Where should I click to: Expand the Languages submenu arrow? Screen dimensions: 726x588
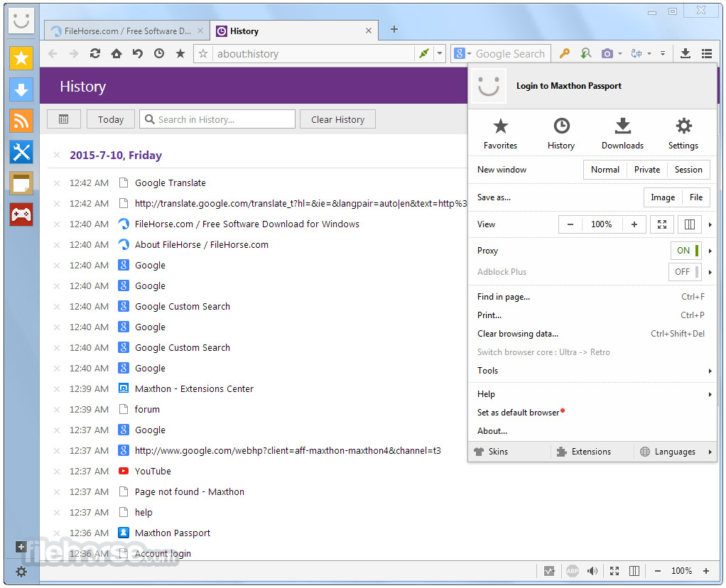coord(710,452)
